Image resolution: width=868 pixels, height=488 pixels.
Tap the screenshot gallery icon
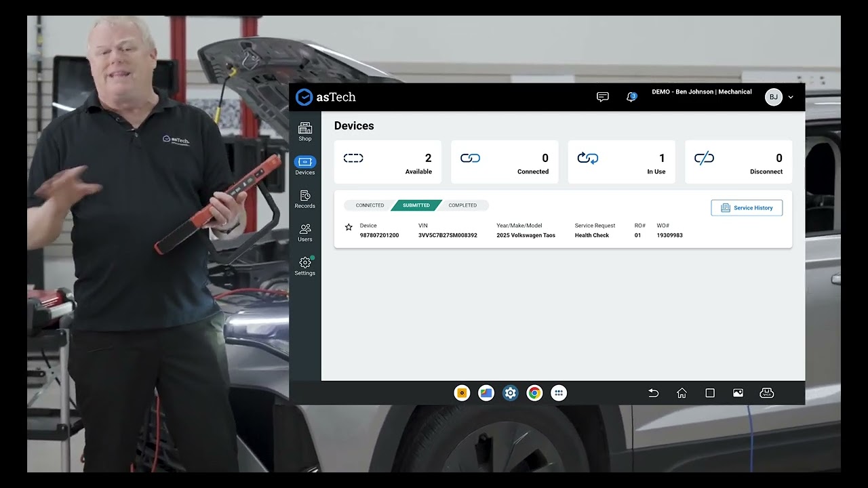click(738, 393)
